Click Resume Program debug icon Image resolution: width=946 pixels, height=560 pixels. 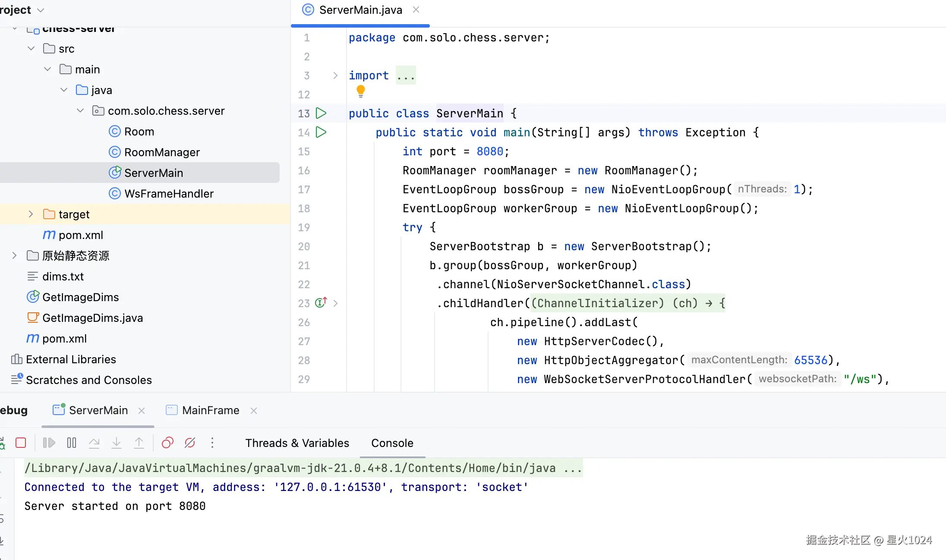click(x=49, y=443)
